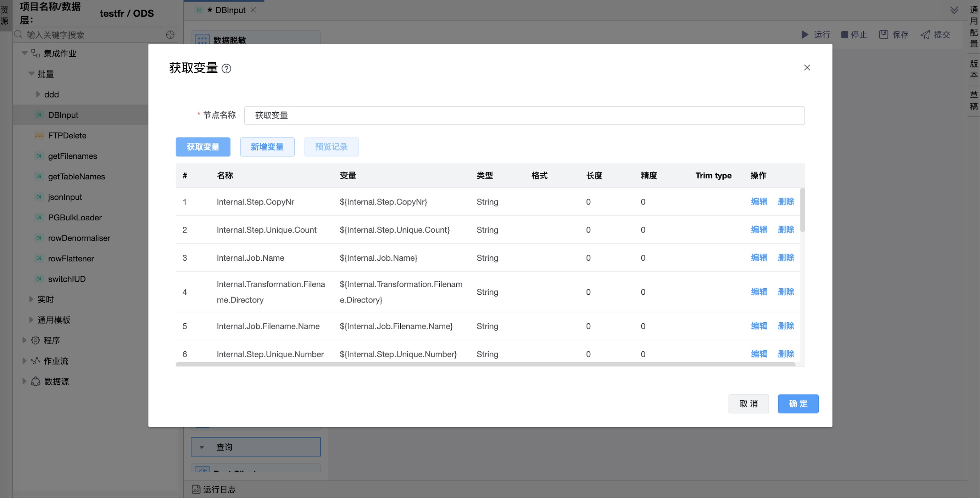Click 删除 for Internal.Step.CopyNr row
This screenshot has height=498, width=980.
[786, 202]
